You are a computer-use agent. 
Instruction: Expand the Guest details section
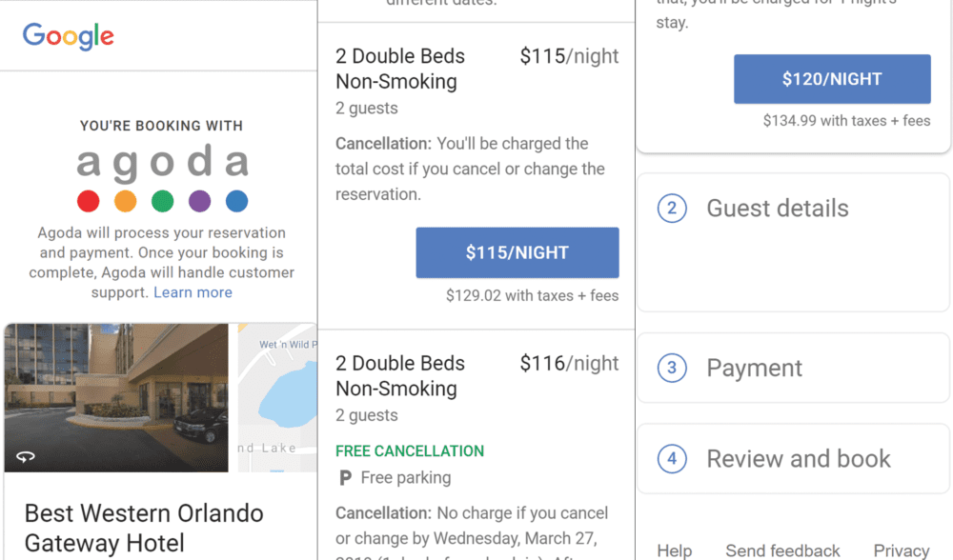click(777, 209)
